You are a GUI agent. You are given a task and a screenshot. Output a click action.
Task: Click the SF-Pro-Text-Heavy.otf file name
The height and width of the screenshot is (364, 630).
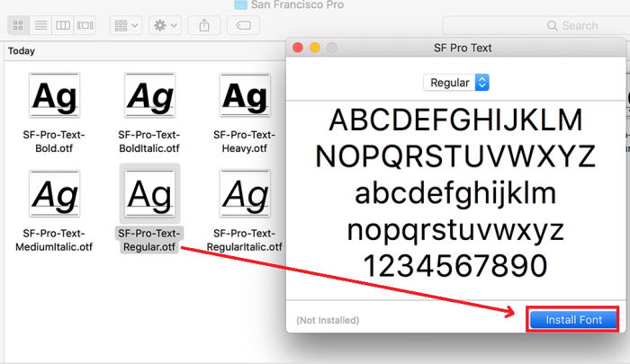click(244, 142)
